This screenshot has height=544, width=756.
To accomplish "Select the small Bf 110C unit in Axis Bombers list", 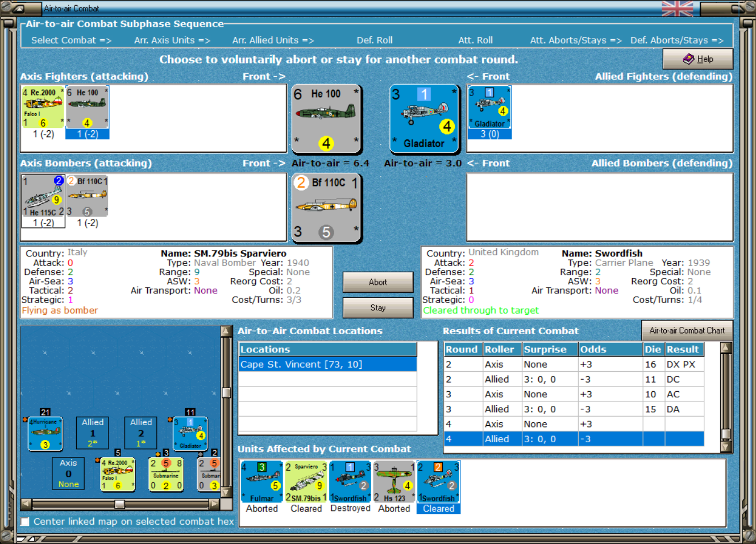I will [x=87, y=196].
